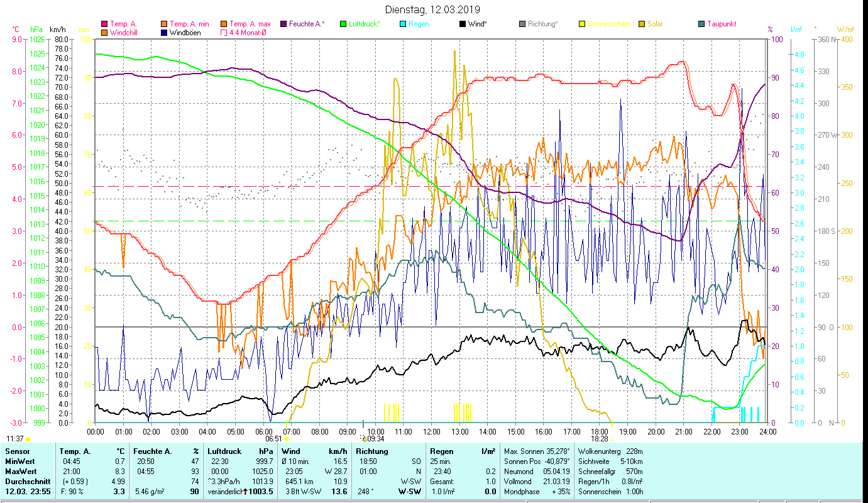Screen dimensions: 868x503
Task: Click the cyan Regen legend square
Action: (404, 25)
